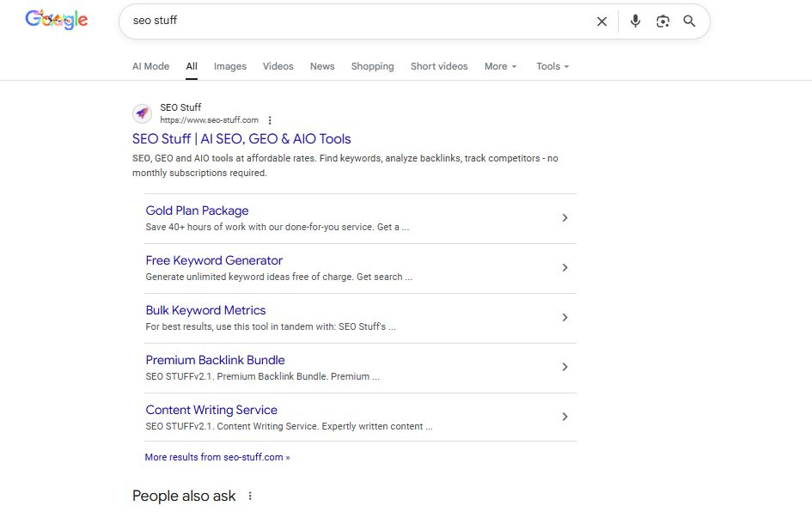This screenshot has height=512, width=812.
Task: Click chevron arrow on Bulk Keyword Metrics row
Action: click(565, 317)
